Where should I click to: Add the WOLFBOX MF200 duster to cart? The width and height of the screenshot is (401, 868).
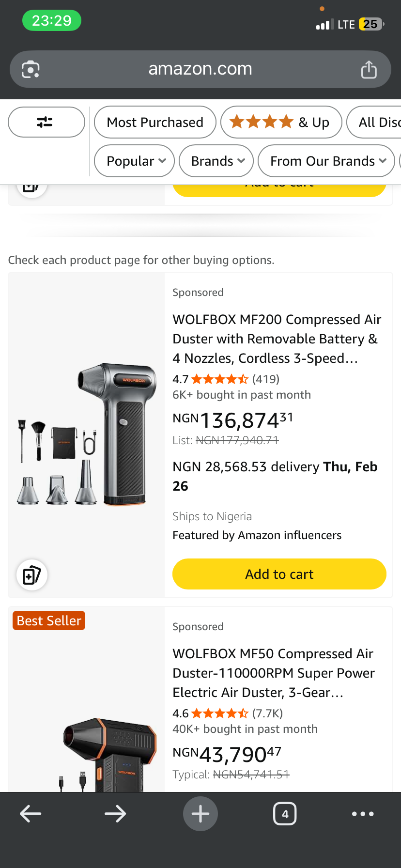279,574
